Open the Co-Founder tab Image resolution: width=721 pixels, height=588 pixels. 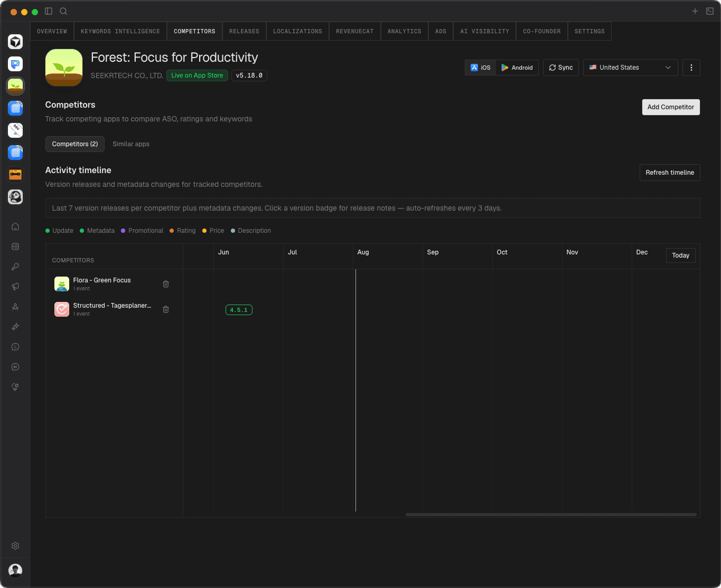coord(541,31)
